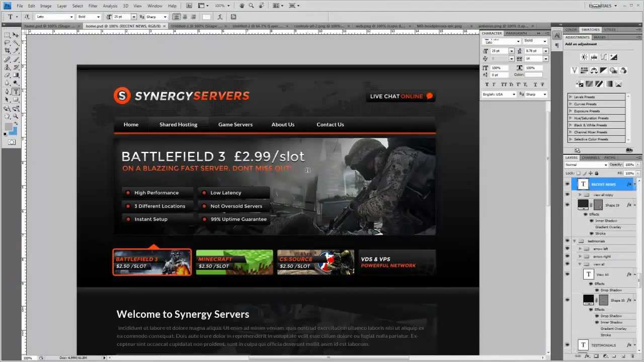Image resolution: width=644 pixels, height=362 pixels.
Task: Add a Color Balance adjustment
Action: point(594,70)
